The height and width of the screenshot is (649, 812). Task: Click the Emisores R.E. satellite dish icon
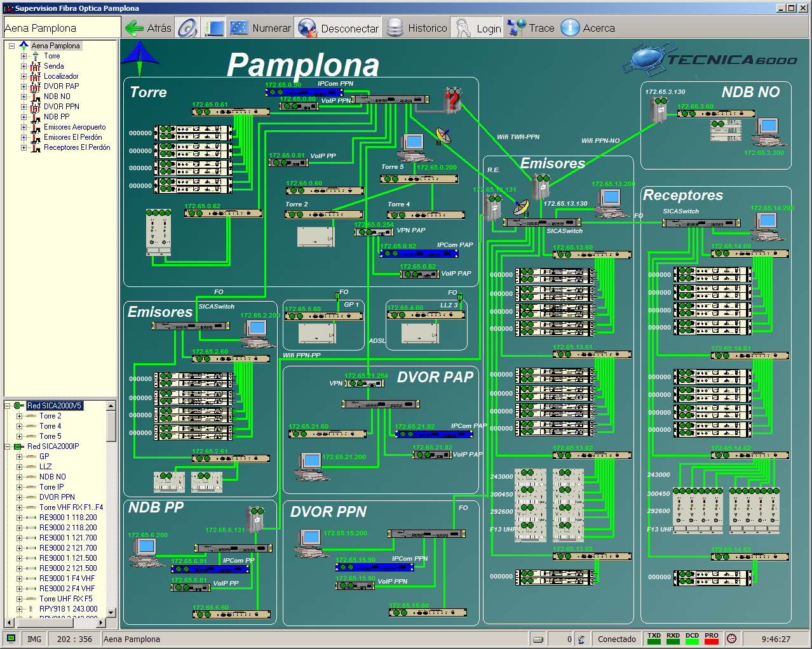point(521,208)
